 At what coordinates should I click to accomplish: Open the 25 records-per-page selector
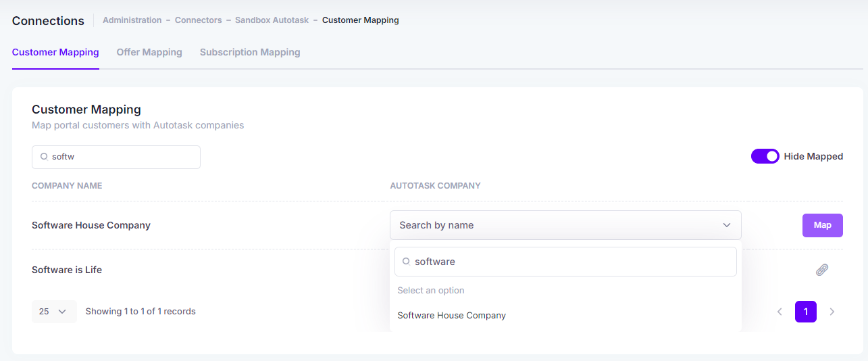(54, 312)
